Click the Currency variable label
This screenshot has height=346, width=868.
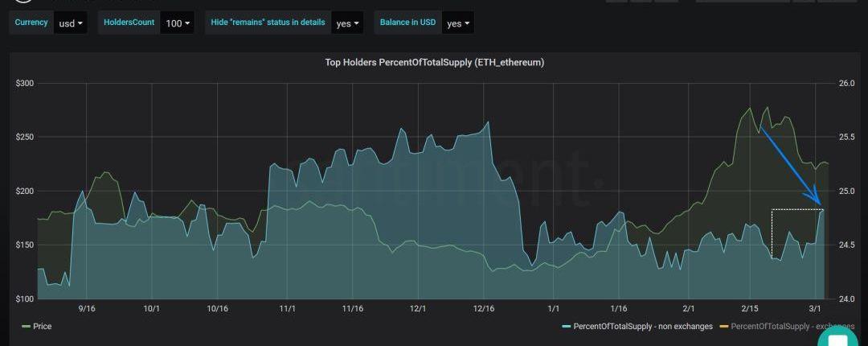(31, 23)
